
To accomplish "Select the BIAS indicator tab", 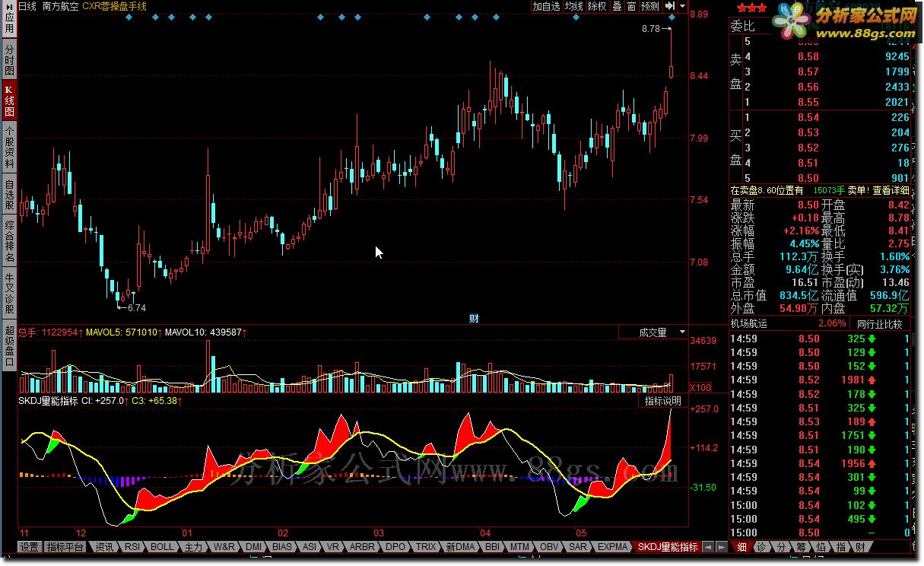I will (282, 547).
